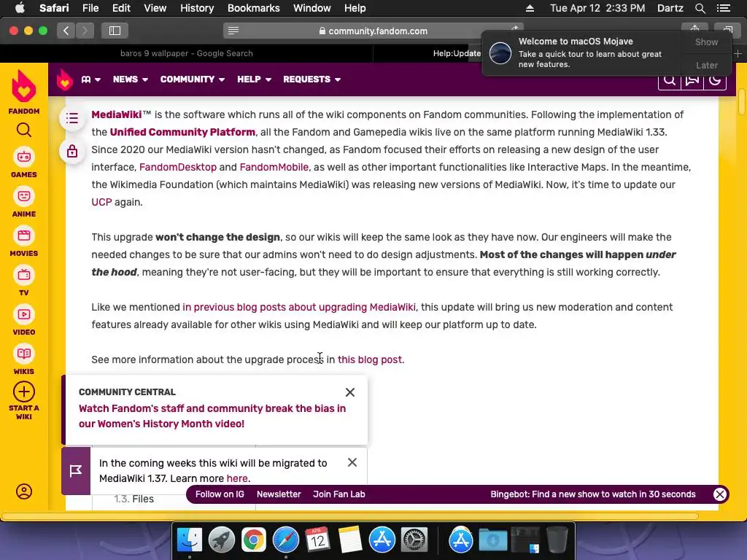Open the table of contents list icon

(x=72, y=117)
